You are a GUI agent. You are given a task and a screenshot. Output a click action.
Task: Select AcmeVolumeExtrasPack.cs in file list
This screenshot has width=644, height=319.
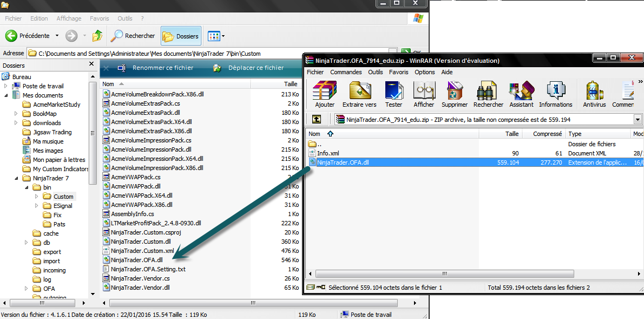click(x=146, y=103)
